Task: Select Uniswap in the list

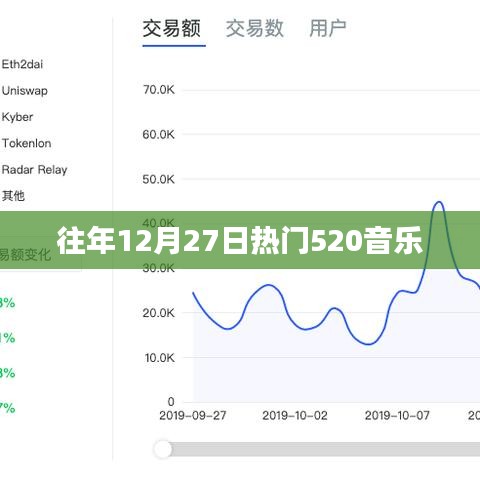Action: (x=24, y=91)
